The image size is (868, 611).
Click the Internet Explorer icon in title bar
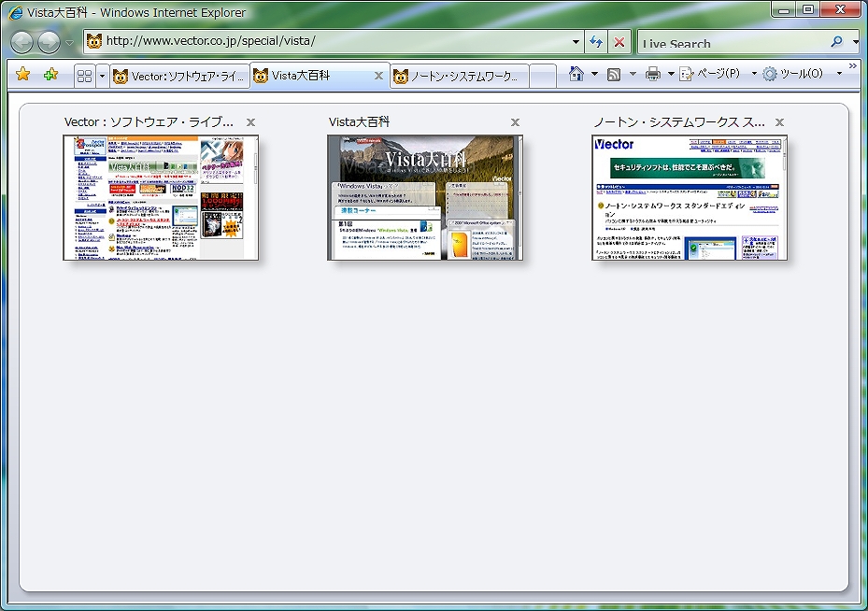point(16,12)
